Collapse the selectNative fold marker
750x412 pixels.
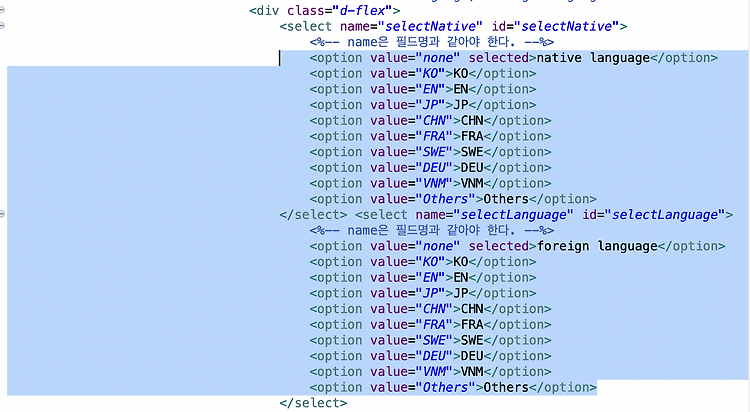tap(2, 26)
